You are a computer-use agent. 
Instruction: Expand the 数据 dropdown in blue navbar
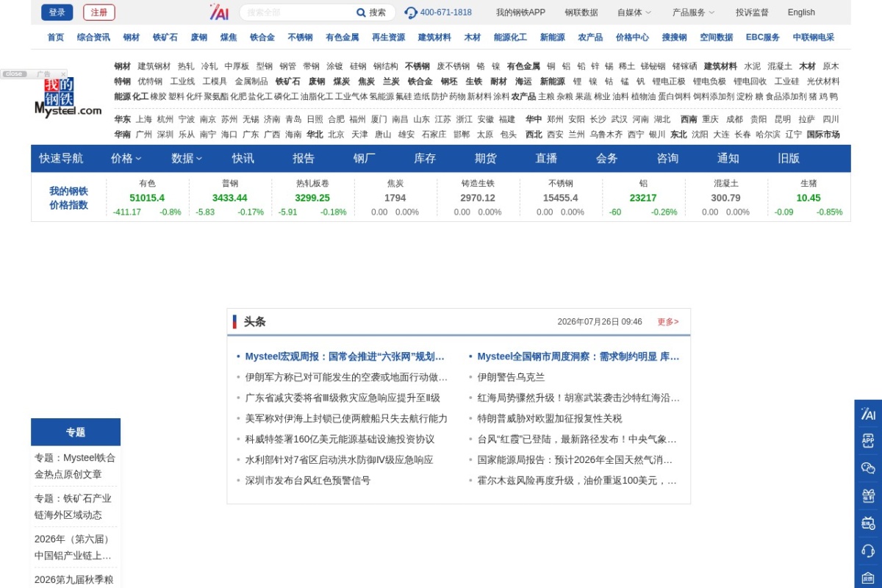tap(187, 158)
